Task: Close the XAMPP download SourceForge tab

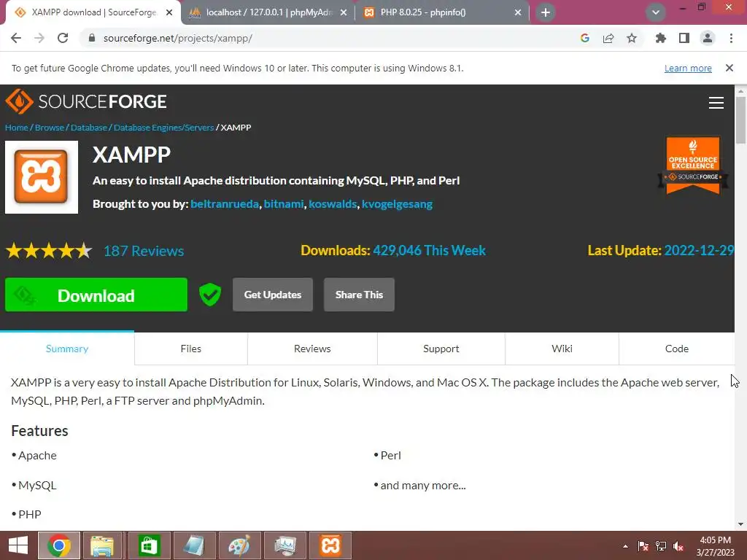Action: coord(169,12)
